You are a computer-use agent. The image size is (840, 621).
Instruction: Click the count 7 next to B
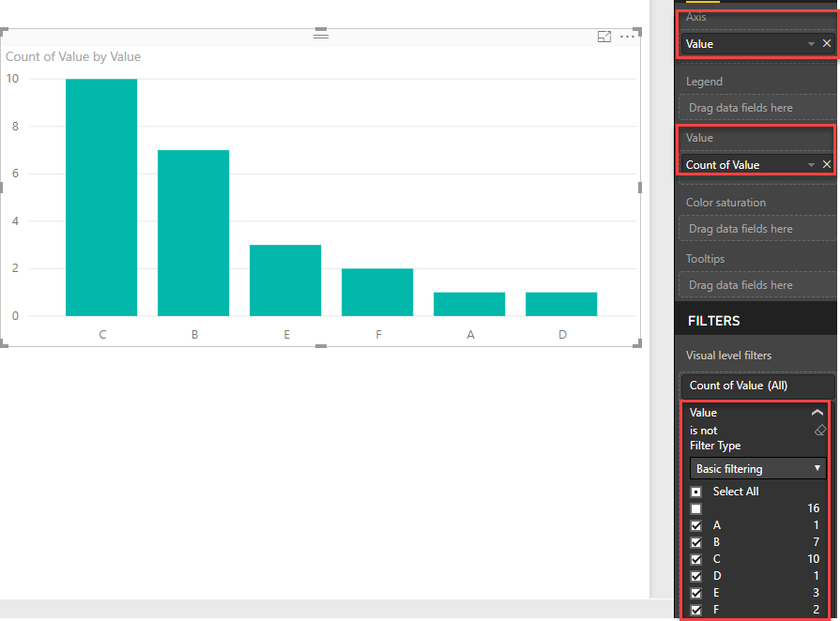click(816, 542)
